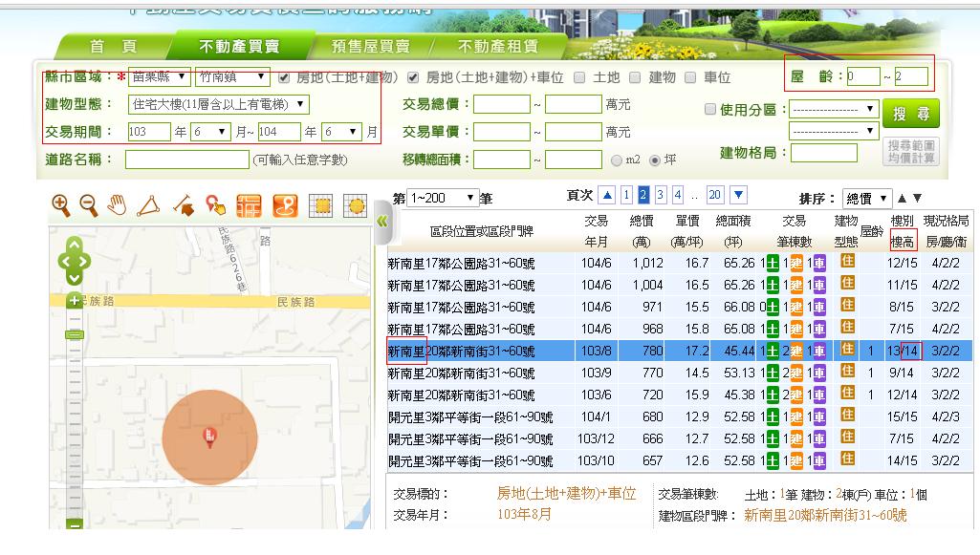Screen dimensions: 980x555
Task: Enable the 土地 checkbox
Action: [x=579, y=77]
